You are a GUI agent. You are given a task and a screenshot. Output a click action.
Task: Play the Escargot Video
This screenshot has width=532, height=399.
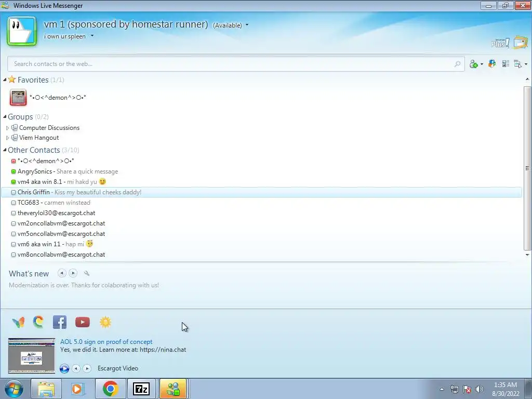pyautogui.click(x=64, y=368)
